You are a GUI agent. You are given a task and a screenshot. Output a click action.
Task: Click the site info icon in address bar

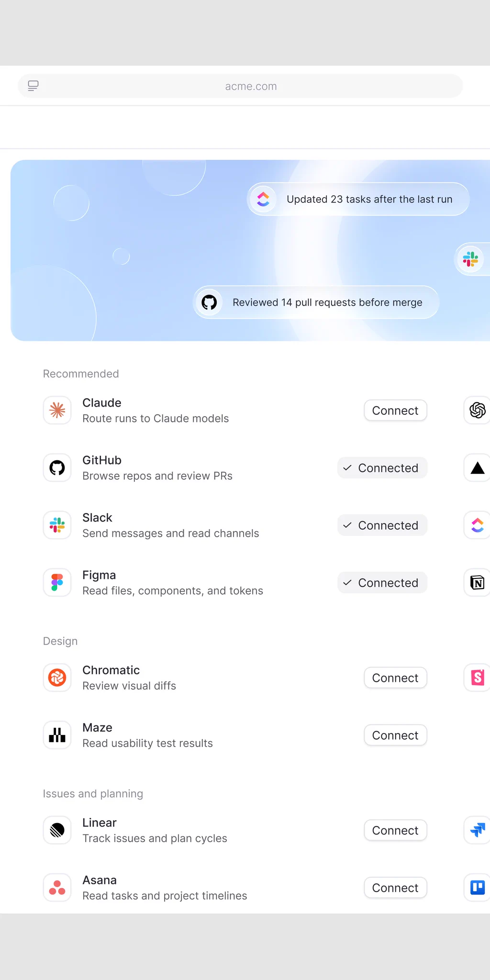coord(33,86)
